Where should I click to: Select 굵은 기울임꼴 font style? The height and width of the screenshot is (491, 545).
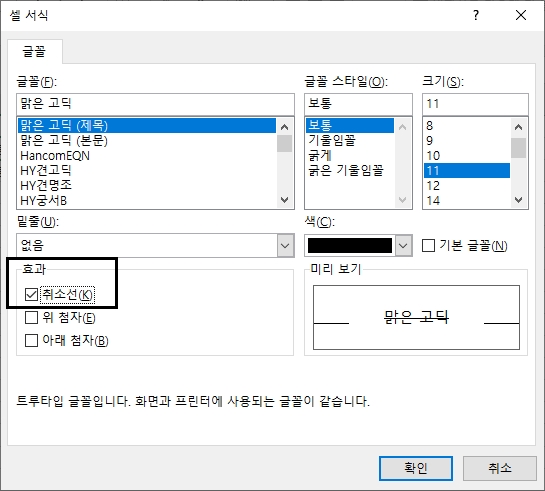coord(350,170)
